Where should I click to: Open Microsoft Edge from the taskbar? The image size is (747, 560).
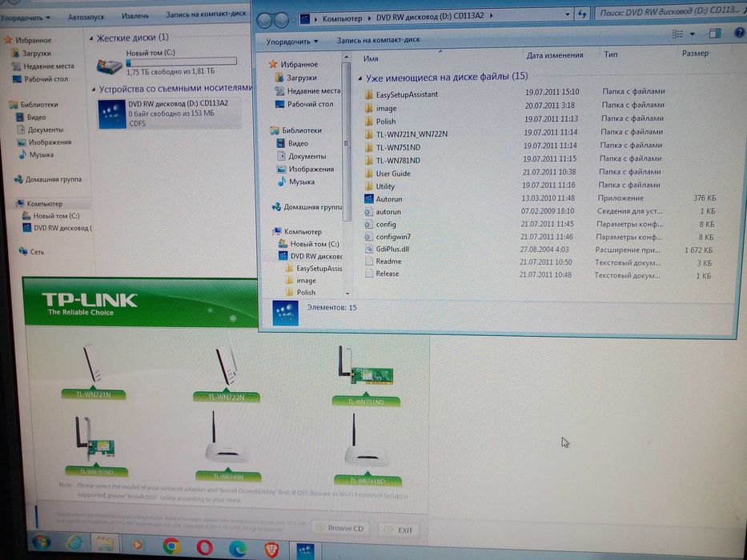pyautogui.click(x=238, y=549)
